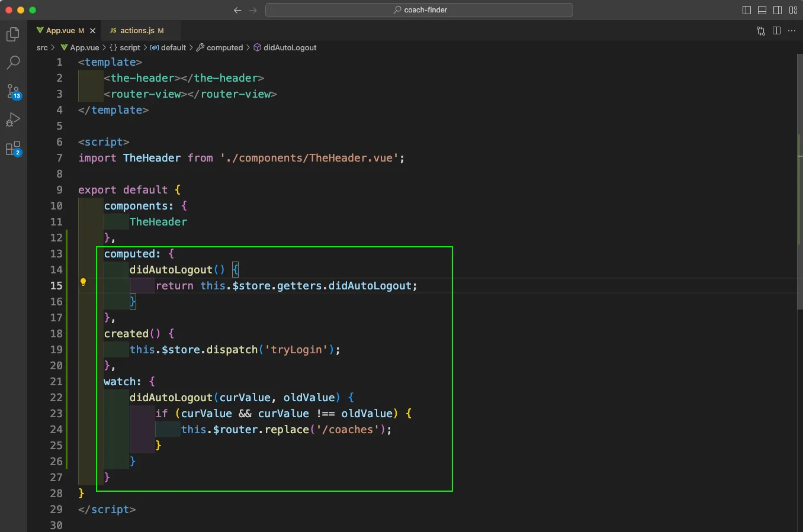Click '$router' on line 24
The width and height of the screenshot is (803, 532).
(235, 430)
